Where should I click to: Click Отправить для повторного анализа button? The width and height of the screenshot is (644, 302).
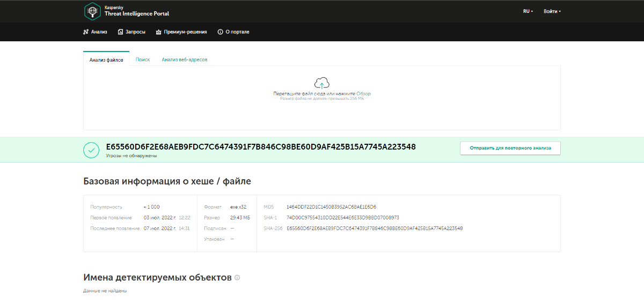[x=510, y=148]
